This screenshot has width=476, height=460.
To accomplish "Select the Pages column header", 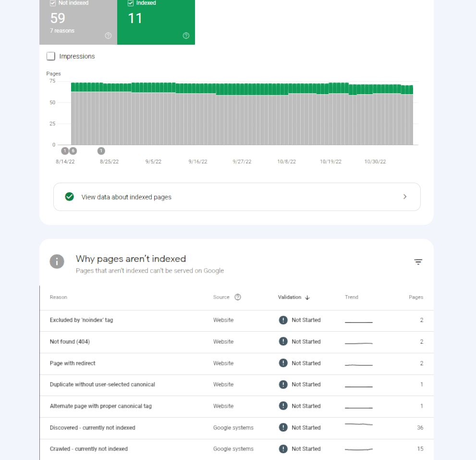I will click(415, 297).
